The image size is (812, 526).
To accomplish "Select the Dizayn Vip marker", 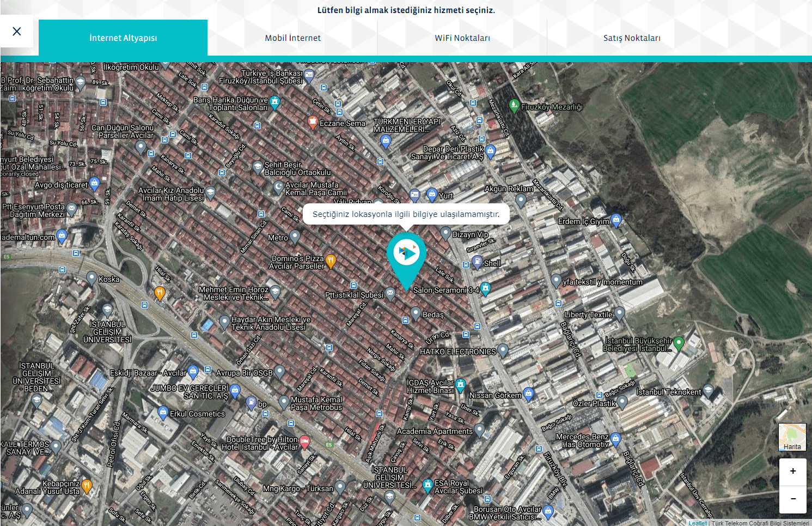I will (445, 233).
